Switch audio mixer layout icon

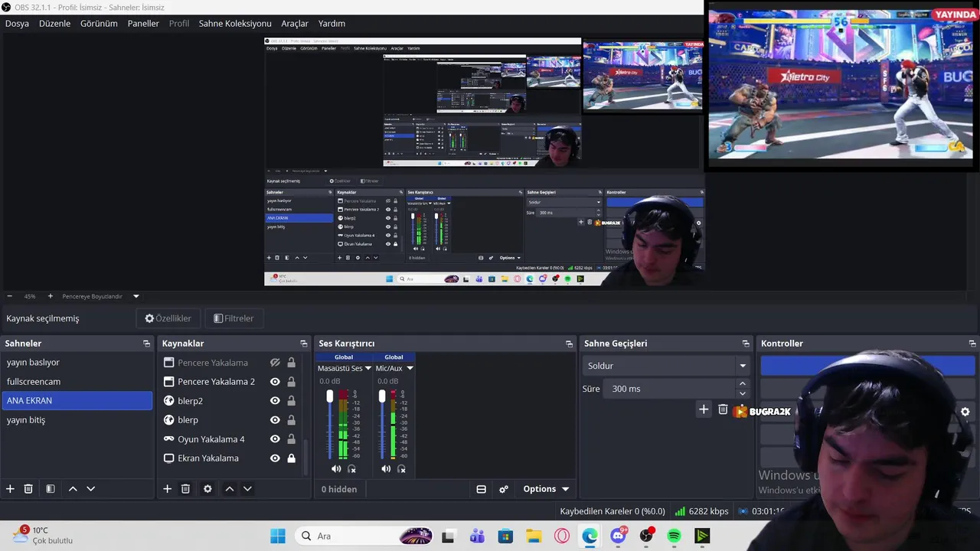pos(481,489)
